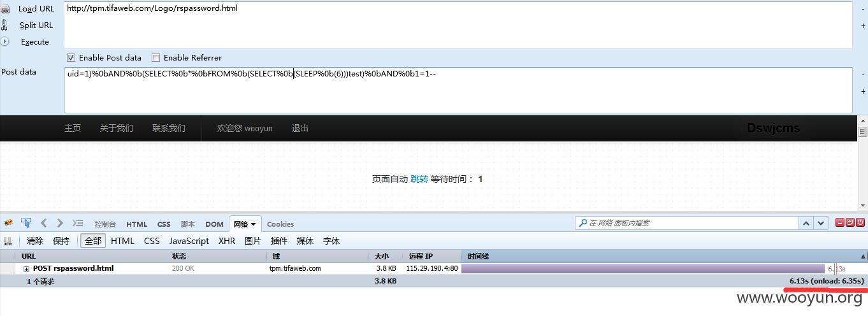Jump to next search result arrow
This screenshot has height=316, width=868.
[821, 223]
